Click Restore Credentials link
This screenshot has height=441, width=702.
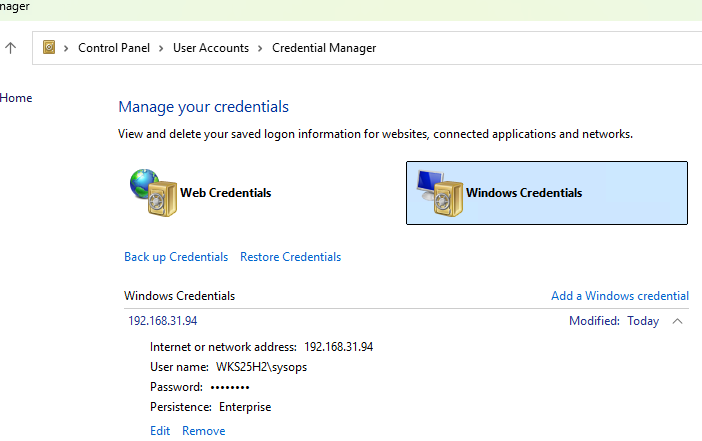[290, 257]
